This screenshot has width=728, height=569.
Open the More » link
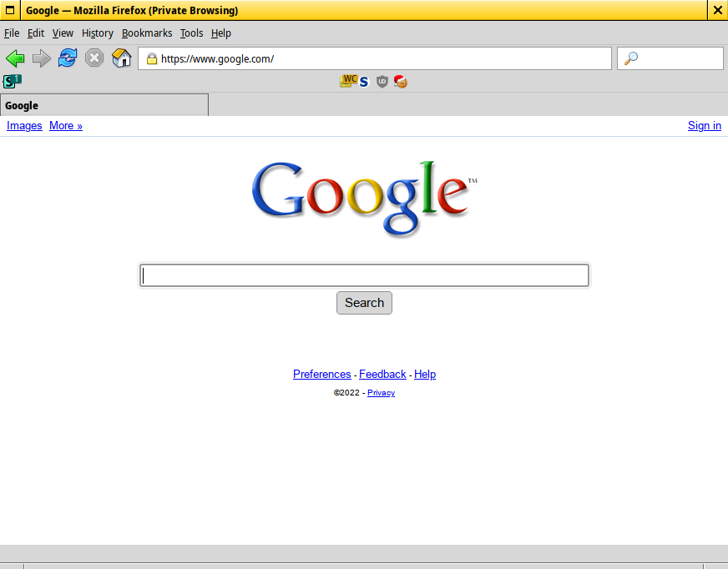tap(66, 126)
